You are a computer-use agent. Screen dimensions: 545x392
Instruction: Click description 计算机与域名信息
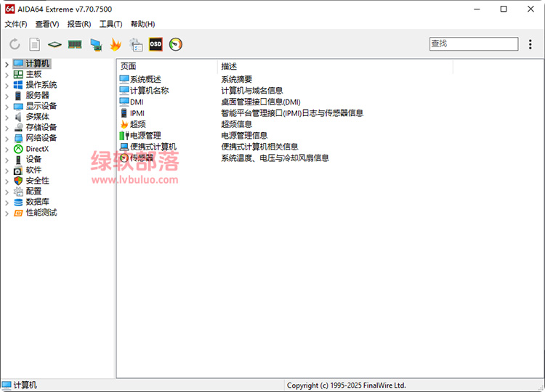[x=251, y=91]
